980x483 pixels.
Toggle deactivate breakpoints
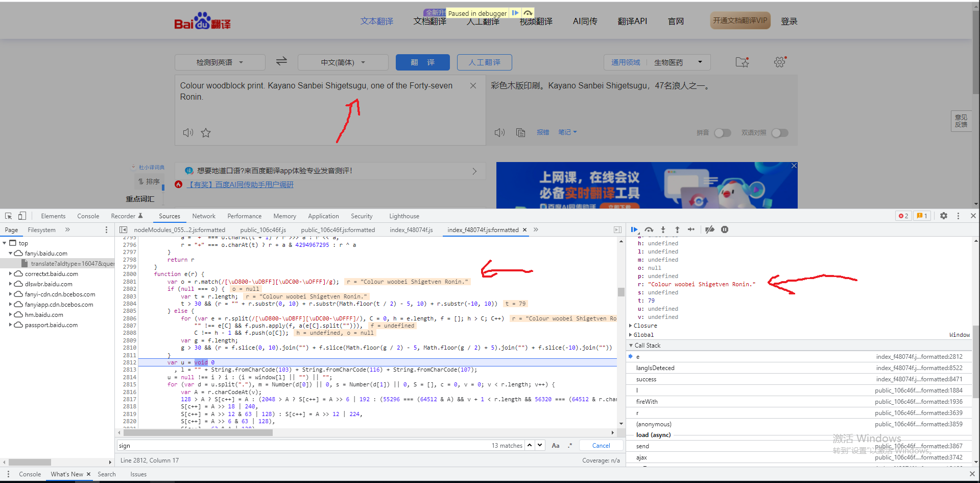coord(710,229)
